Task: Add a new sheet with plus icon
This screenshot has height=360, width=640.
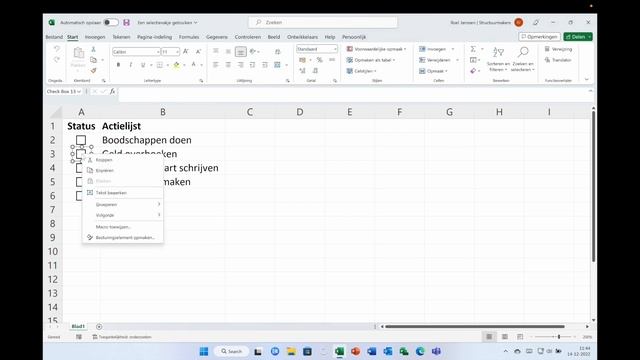Action: coord(99,327)
